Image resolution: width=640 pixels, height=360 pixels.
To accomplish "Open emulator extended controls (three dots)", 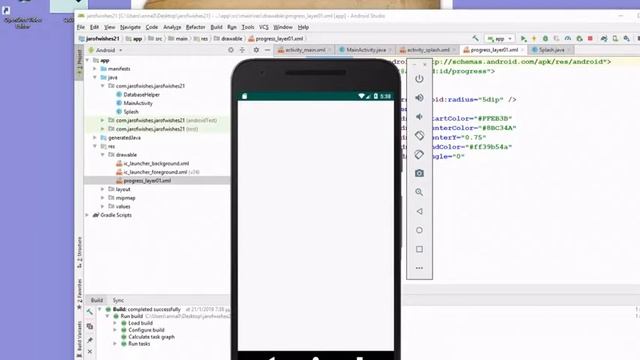I will (x=419, y=268).
